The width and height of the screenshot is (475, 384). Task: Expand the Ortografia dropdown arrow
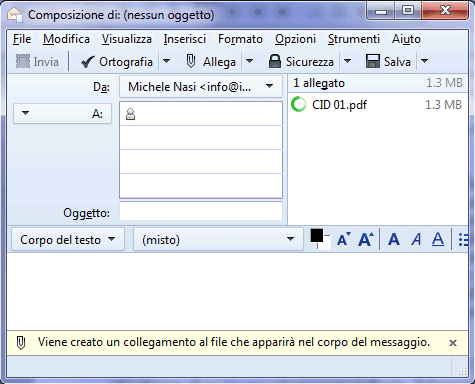coord(166,61)
